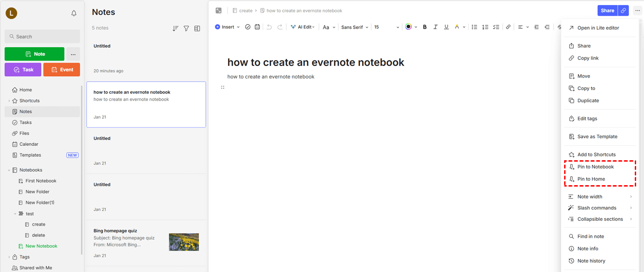Insert a hyperlink via link icon
This screenshot has height=272, width=644.
point(508,27)
